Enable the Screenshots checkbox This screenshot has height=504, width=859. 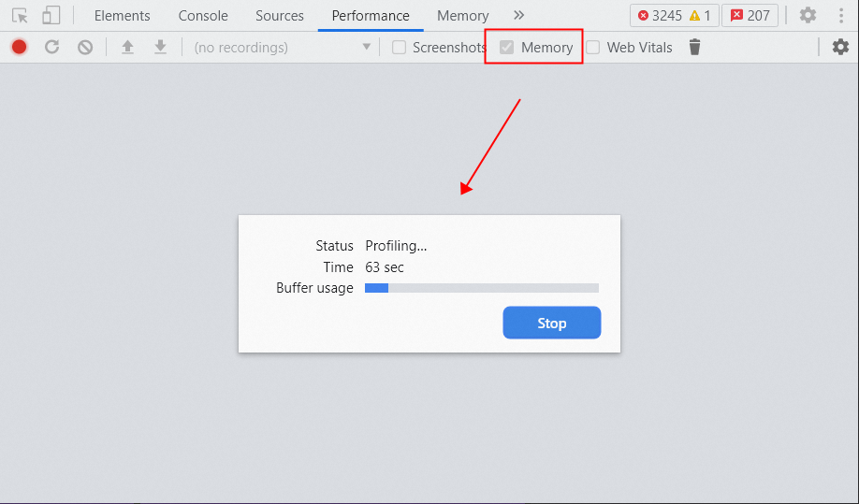pos(399,48)
